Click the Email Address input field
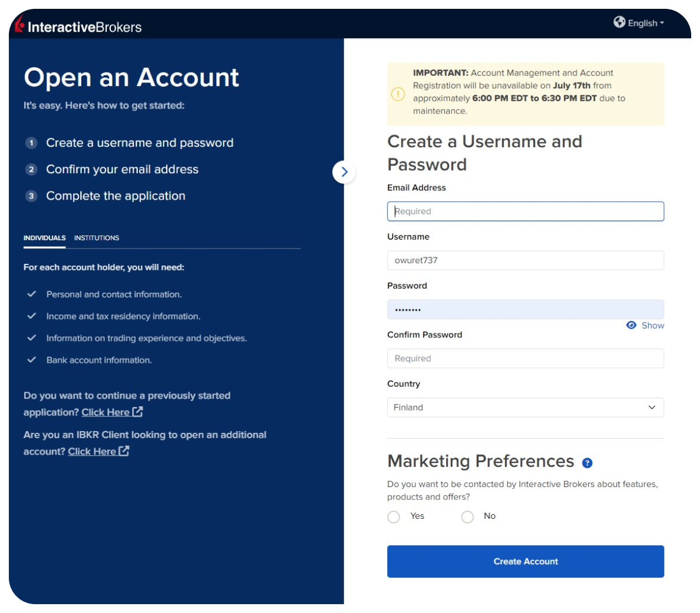The height and width of the screenshot is (613, 700). pyautogui.click(x=526, y=211)
